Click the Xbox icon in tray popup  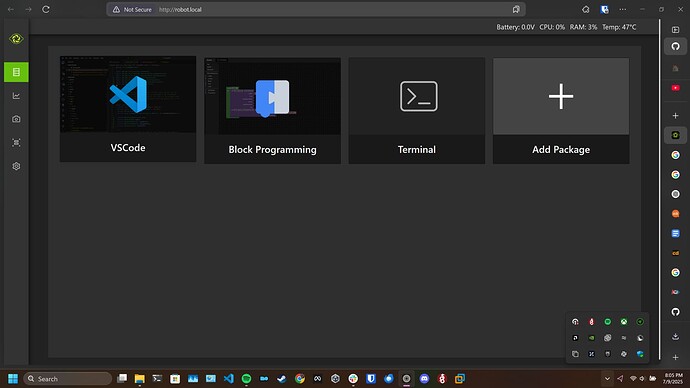[x=624, y=322]
